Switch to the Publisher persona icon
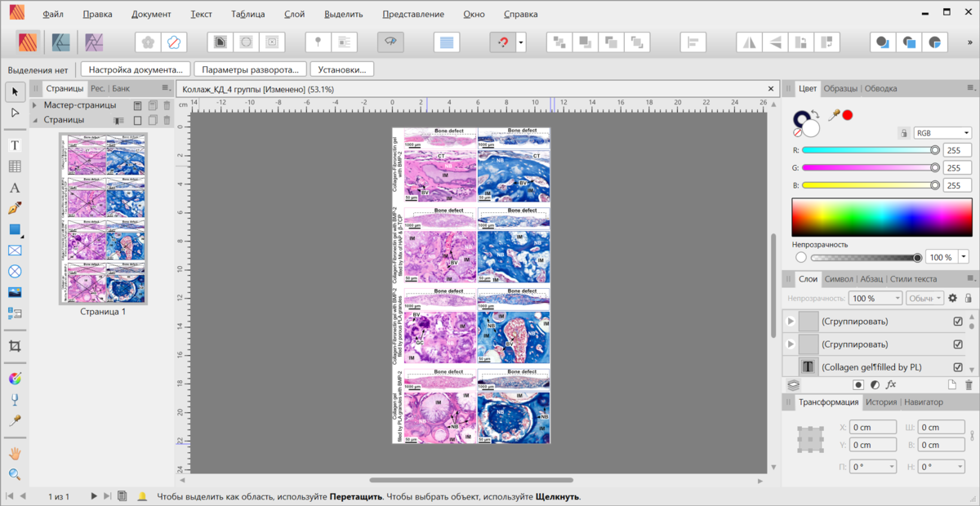Image resolution: width=980 pixels, height=506 pixels. click(x=29, y=42)
